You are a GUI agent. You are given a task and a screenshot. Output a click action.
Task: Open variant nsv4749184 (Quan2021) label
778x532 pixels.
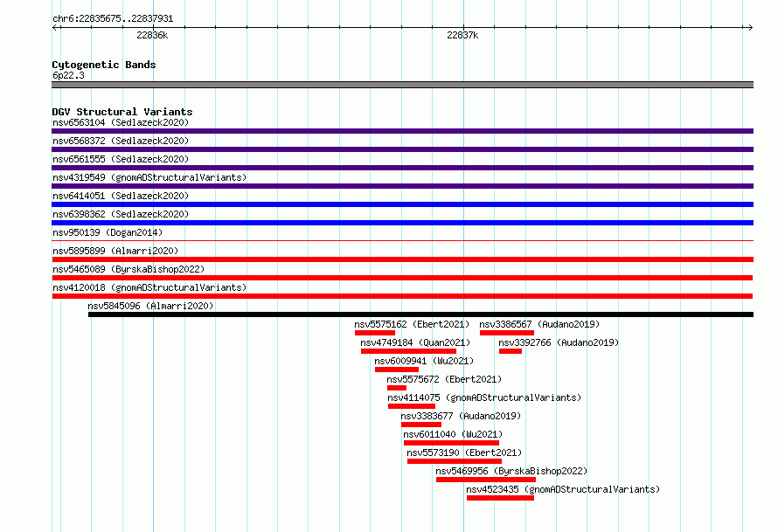415,342
